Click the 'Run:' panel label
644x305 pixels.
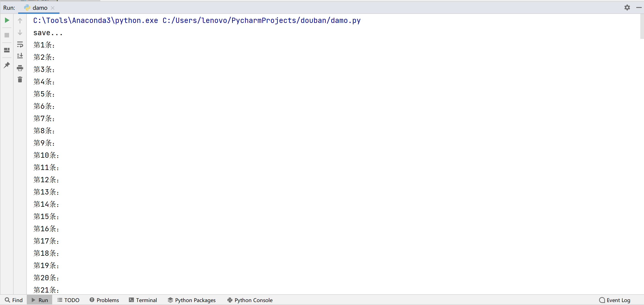click(9, 8)
